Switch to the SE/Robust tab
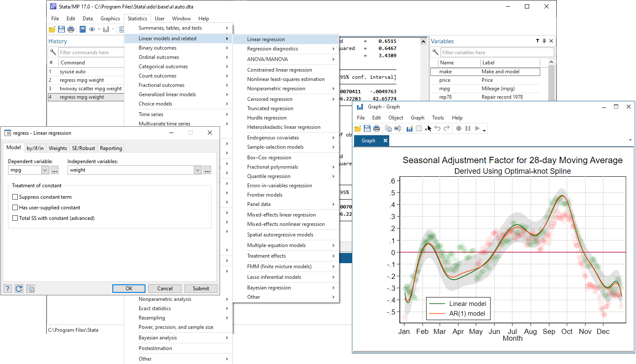 (83, 148)
